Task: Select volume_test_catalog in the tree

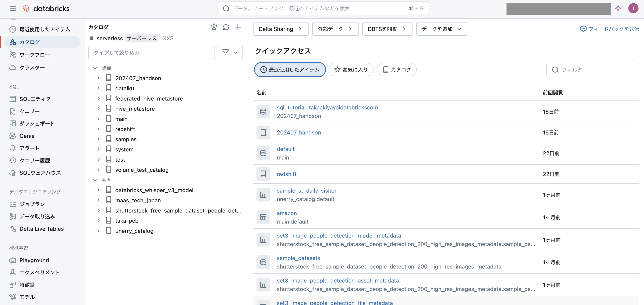Action: pyautogui.click(x=142, y=170)
